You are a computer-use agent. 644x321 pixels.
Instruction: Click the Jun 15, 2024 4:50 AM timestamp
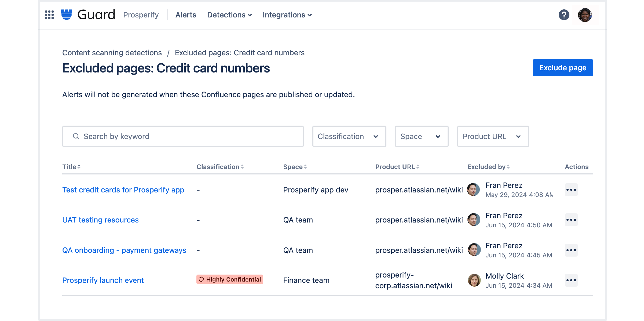(519, 225)
